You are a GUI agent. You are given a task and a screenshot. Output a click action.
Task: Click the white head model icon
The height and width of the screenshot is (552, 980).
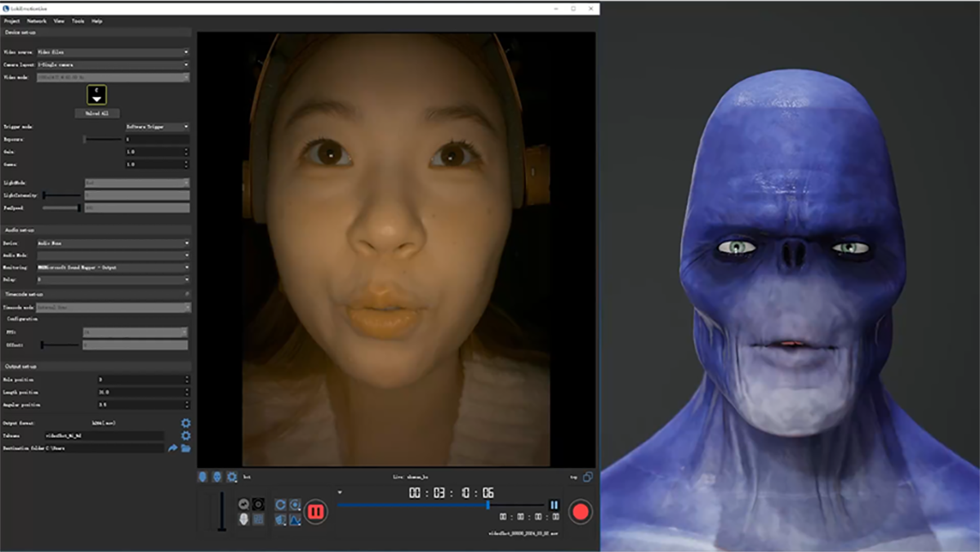point(243,519)
